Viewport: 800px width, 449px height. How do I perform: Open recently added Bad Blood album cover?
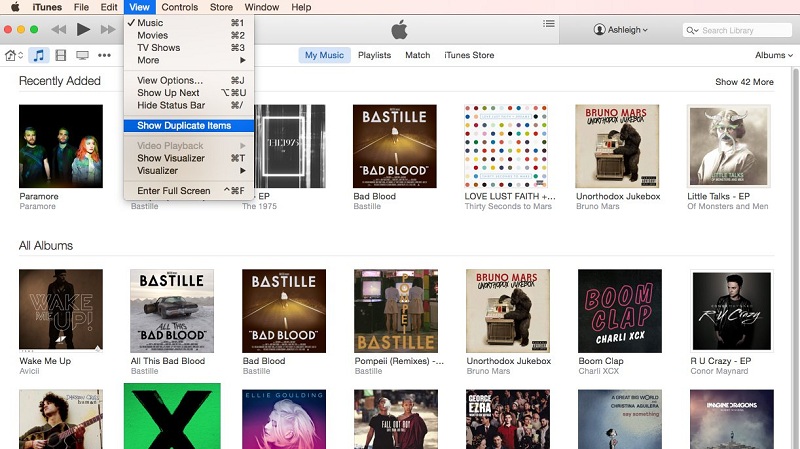pos(394,146)
